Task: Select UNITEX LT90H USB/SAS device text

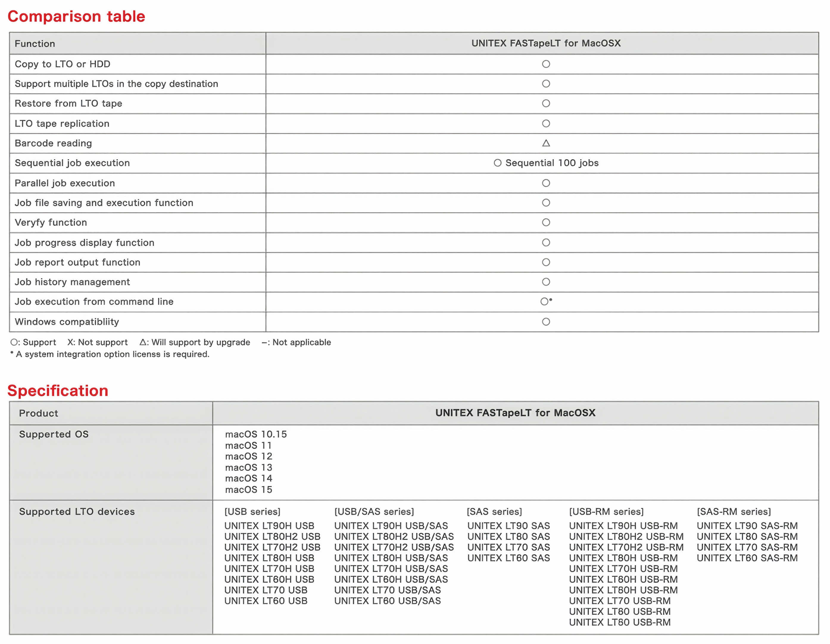Action: tap(391, 526)
